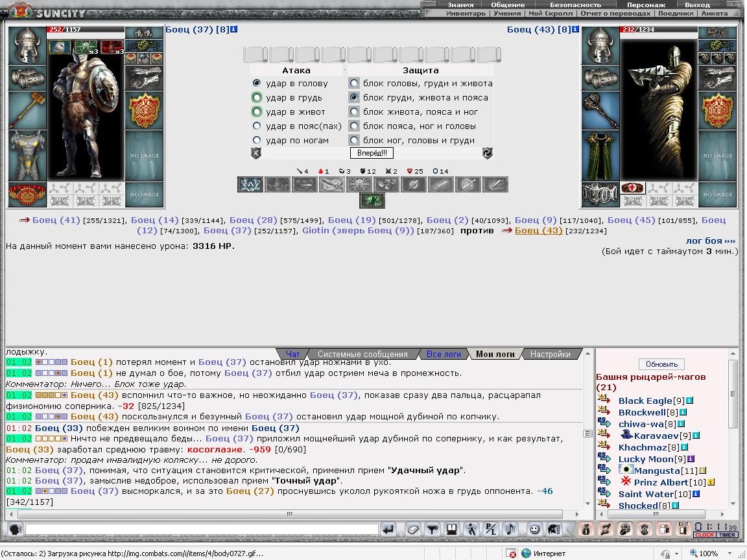Open player 'Black Eagle' in the list
This screenshot has width=747, height=560.
click(645, 401)
